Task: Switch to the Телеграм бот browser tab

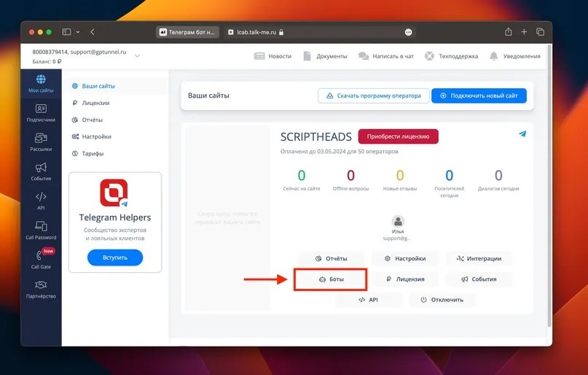Action: 188,32
